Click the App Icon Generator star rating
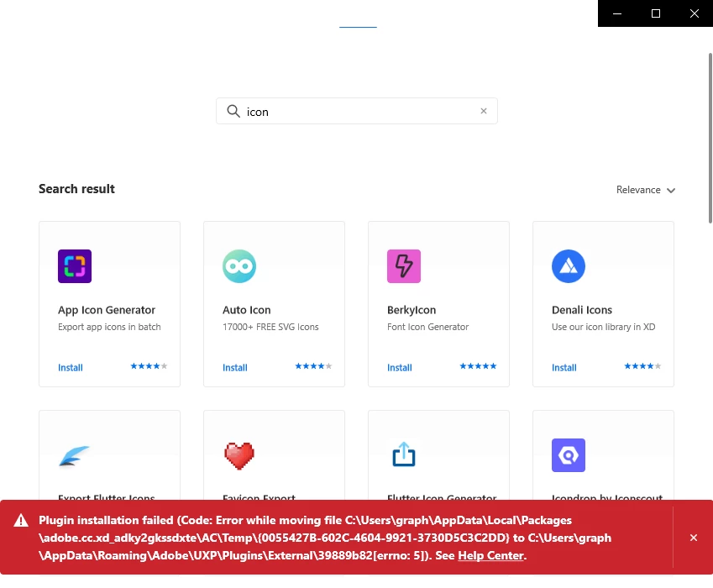Screen dimensions: 713x588 point(149,366)
